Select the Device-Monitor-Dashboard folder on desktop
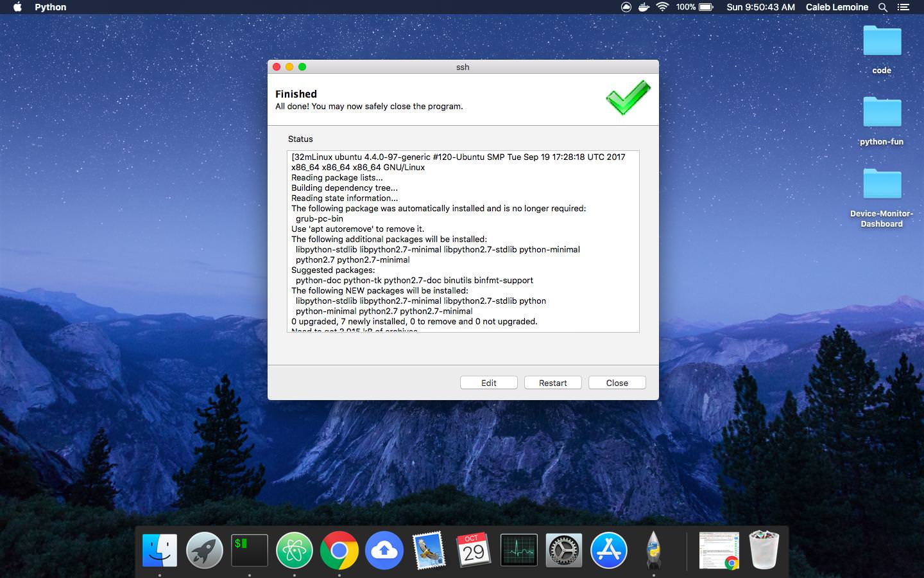The image size is (924, 578). 882,197
